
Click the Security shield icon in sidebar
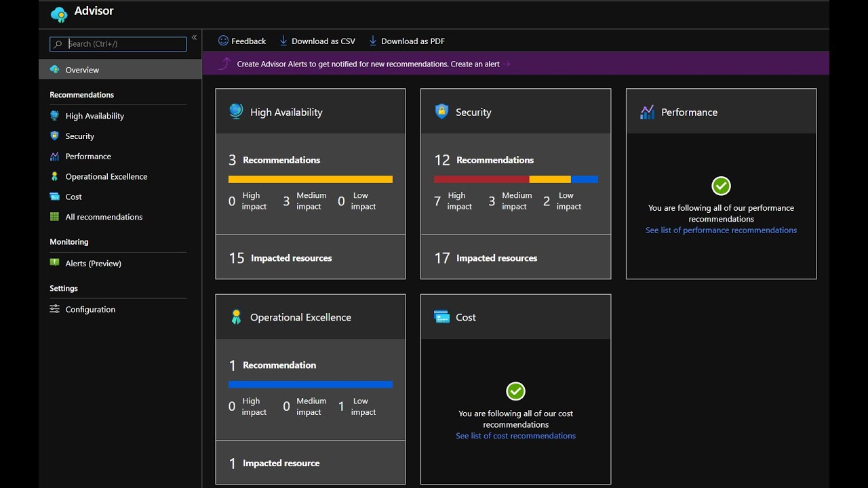[54, 136]
